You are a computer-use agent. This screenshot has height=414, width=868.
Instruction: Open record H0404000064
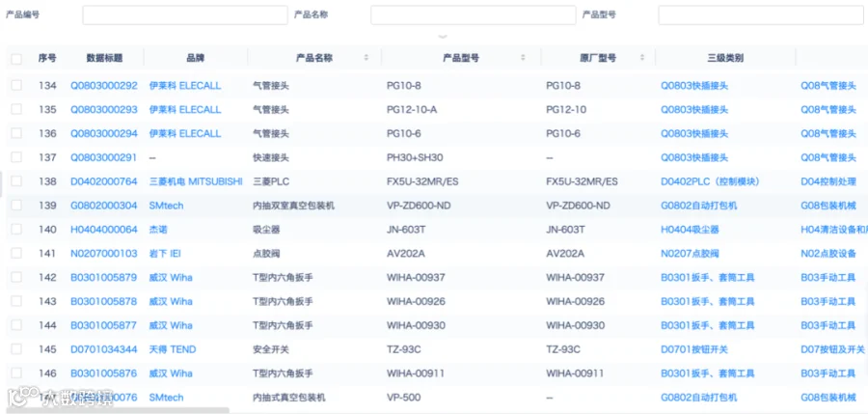(x=103, y=229)
